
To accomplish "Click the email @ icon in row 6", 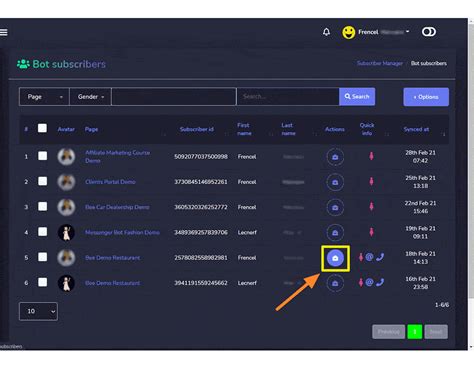I will click(369, 282).
